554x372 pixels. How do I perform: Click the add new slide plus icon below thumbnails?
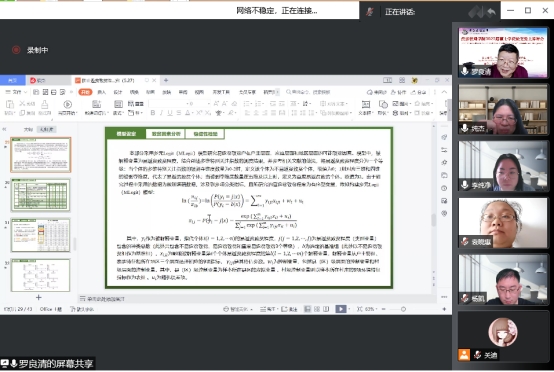click(x=39, y=297)
